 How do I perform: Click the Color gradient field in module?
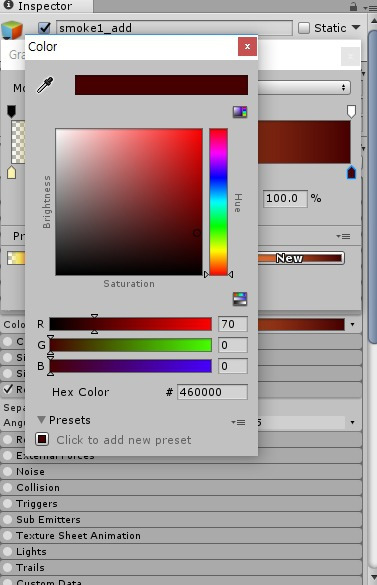[301, 325]
